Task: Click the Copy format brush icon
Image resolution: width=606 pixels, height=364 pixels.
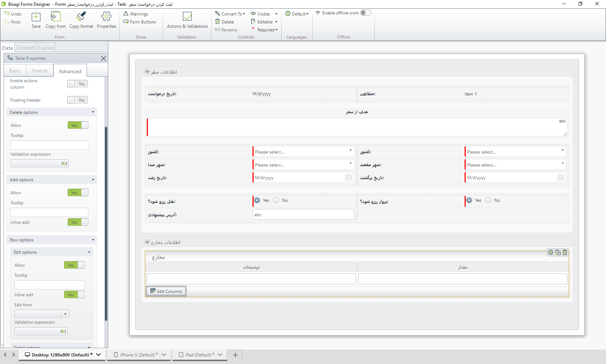Action: point(81,17)
